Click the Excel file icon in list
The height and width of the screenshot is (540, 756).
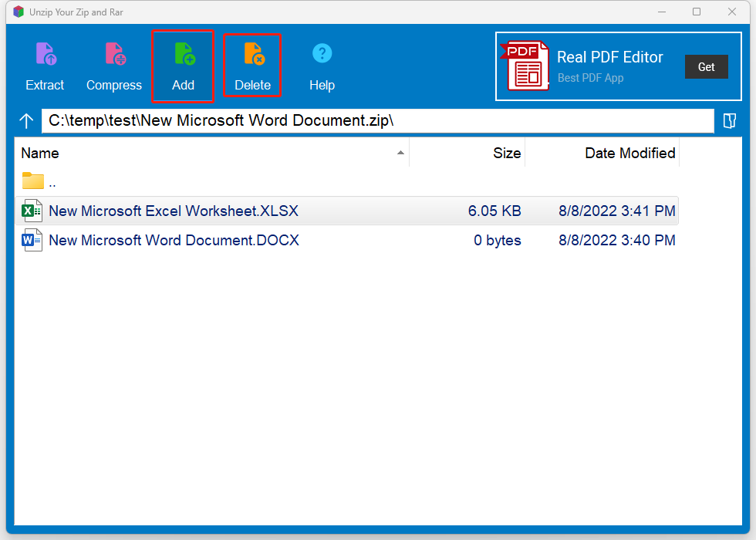coord(32,211)
